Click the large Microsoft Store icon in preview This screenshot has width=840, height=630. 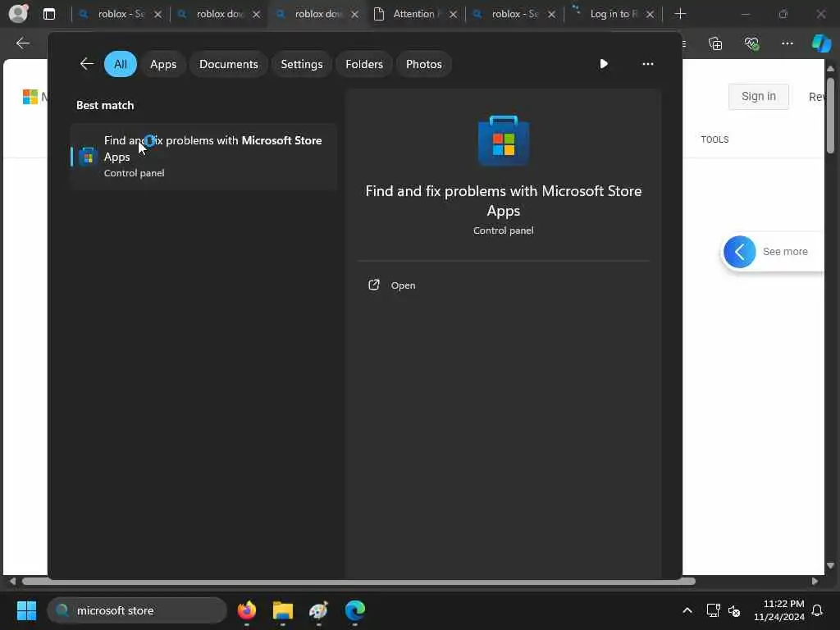coord(504,140)
